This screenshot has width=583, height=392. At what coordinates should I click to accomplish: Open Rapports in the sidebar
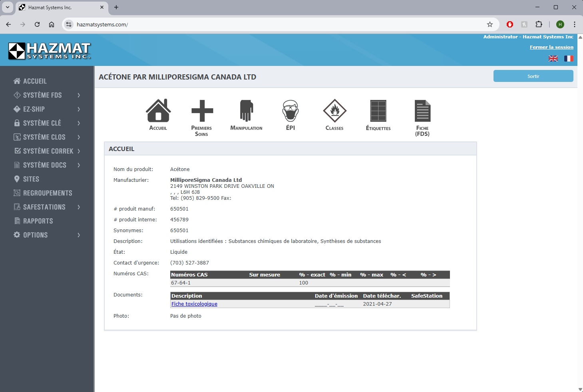pos(38,221)
